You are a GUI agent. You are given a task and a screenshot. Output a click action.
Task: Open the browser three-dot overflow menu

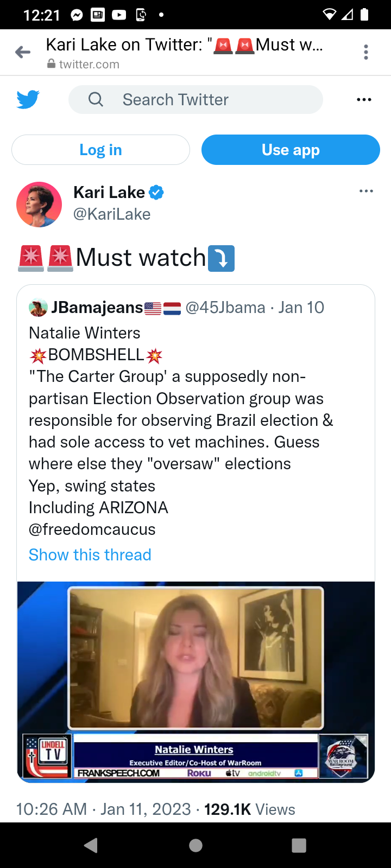click(x=366, y=52)
